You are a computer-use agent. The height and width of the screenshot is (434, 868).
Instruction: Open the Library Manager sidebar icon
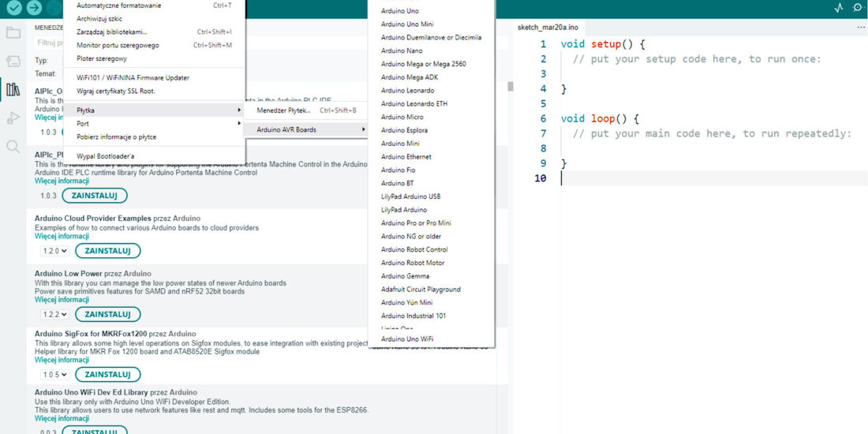point(13,89)
